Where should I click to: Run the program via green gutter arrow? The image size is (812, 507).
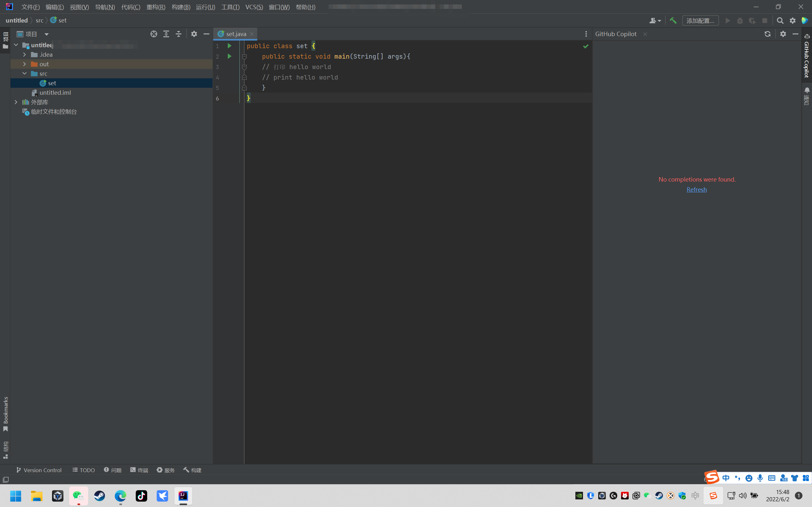(x=229, y=46)
